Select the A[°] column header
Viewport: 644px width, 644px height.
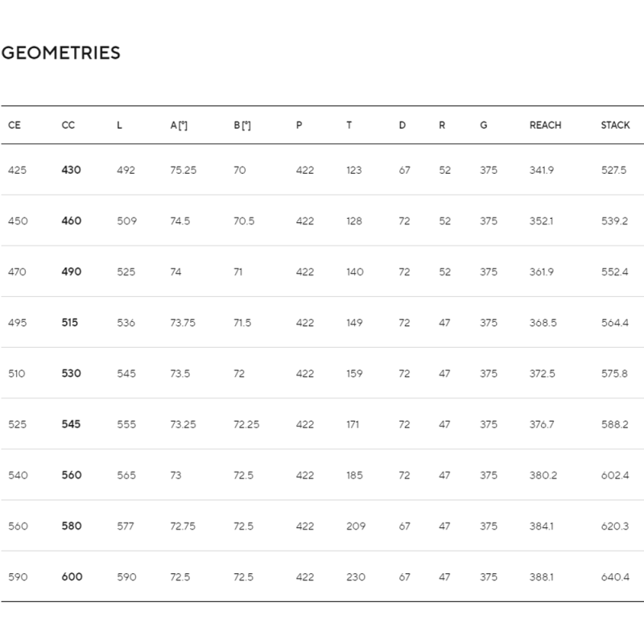click(x=179, y=126)
